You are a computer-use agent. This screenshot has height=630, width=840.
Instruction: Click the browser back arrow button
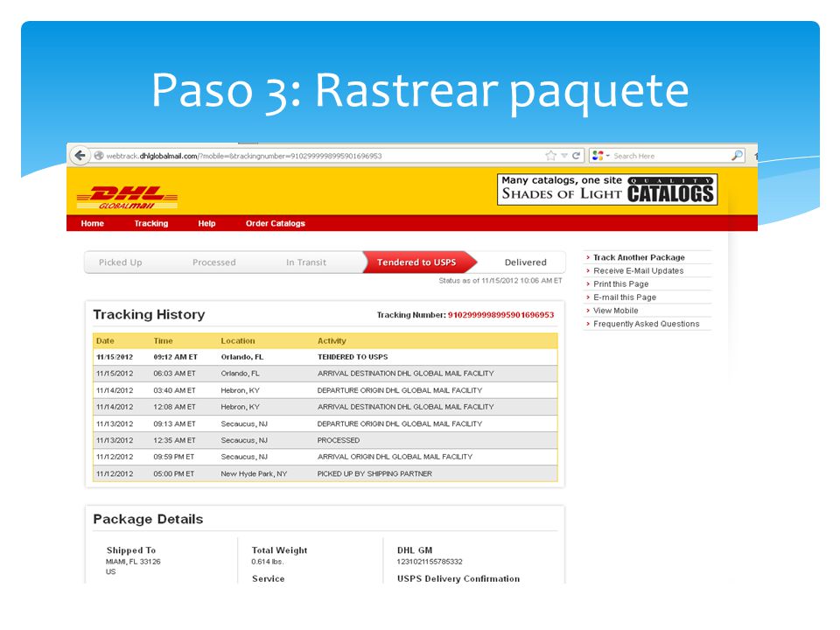coord(80,156)
